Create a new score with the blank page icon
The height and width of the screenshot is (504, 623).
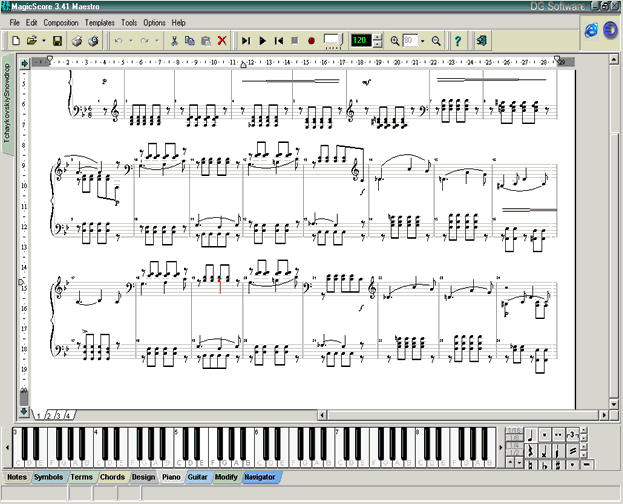[16, 41]
